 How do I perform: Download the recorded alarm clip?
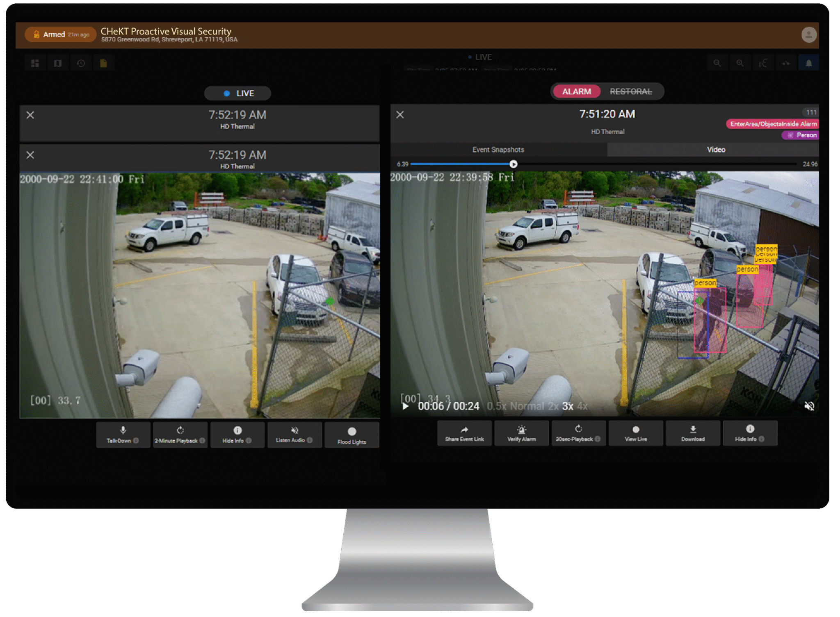pyautogui.click(x=693, y=433)
